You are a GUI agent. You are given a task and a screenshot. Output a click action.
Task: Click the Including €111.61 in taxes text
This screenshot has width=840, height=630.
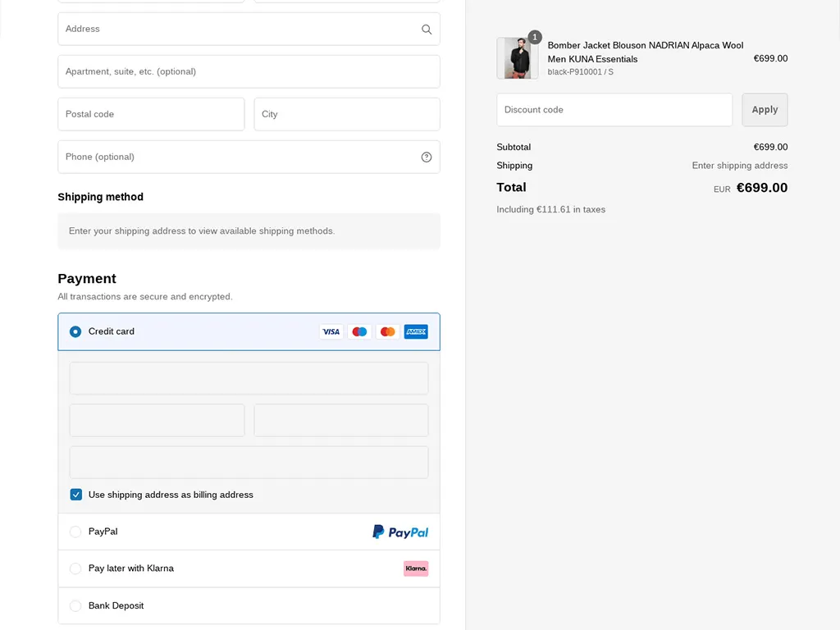(550, 209)
